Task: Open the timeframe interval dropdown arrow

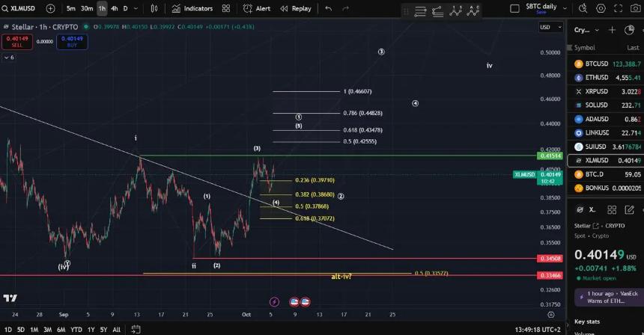Action: [x=136, y=8]
